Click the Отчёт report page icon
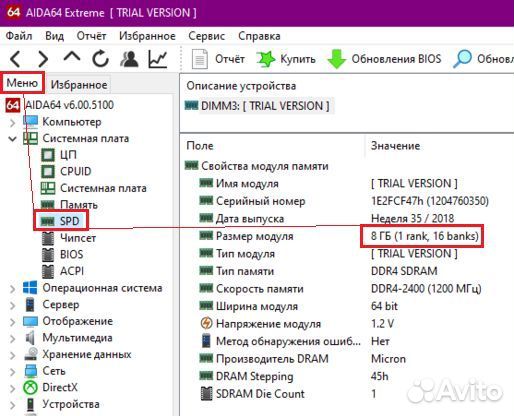The width and height of the screenshot is (514, 416). (x=200, y=59)
